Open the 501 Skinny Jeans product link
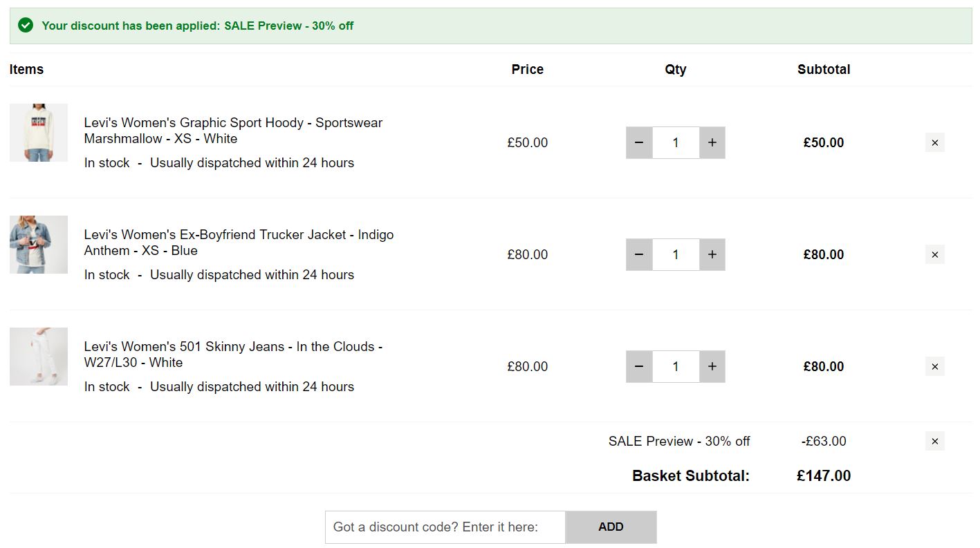980x548 pixels. [x=233, y=355]
